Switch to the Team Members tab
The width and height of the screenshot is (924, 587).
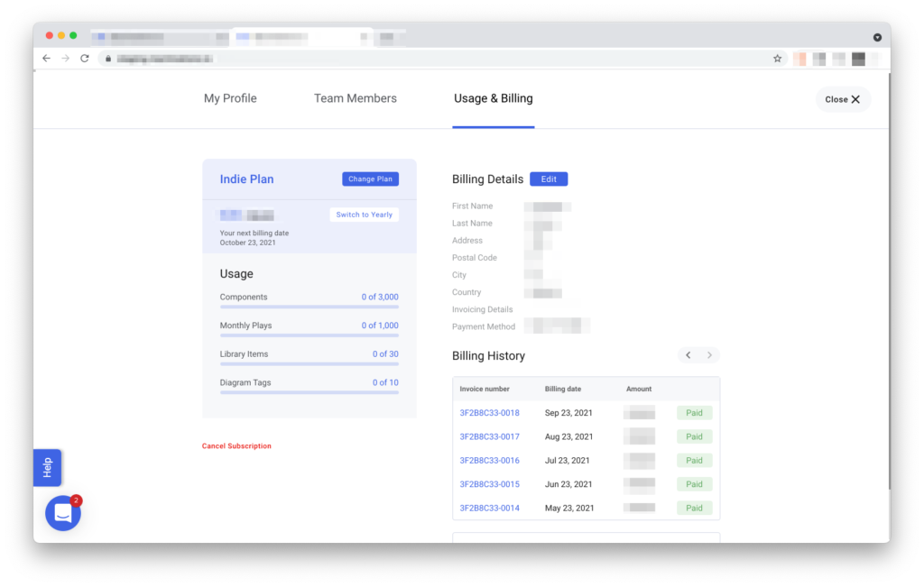click(356, 98)
